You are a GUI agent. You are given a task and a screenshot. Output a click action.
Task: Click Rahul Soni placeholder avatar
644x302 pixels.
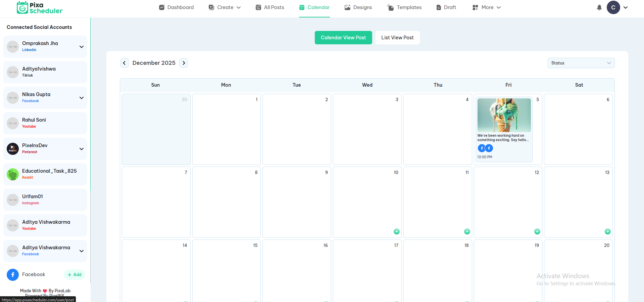point(13,123)
